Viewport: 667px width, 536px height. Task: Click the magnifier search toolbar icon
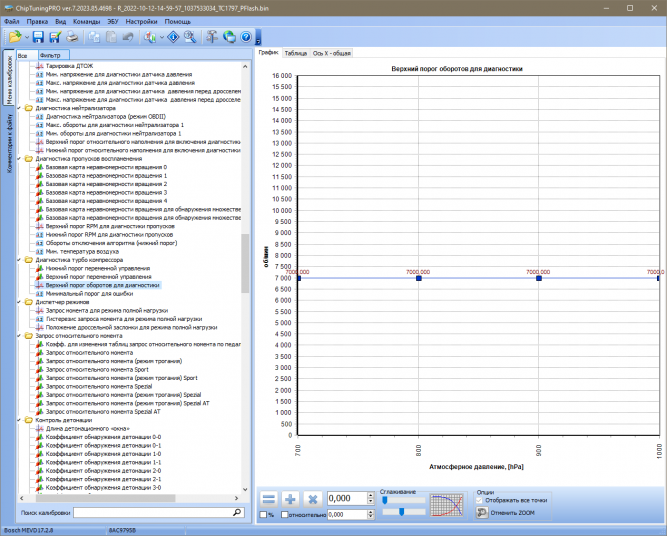pos(190,37)
